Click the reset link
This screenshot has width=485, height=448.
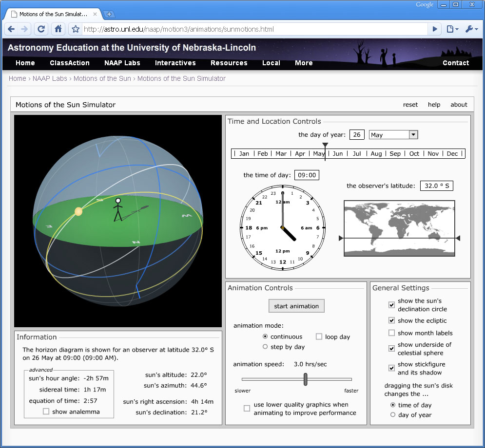point(410,105)
